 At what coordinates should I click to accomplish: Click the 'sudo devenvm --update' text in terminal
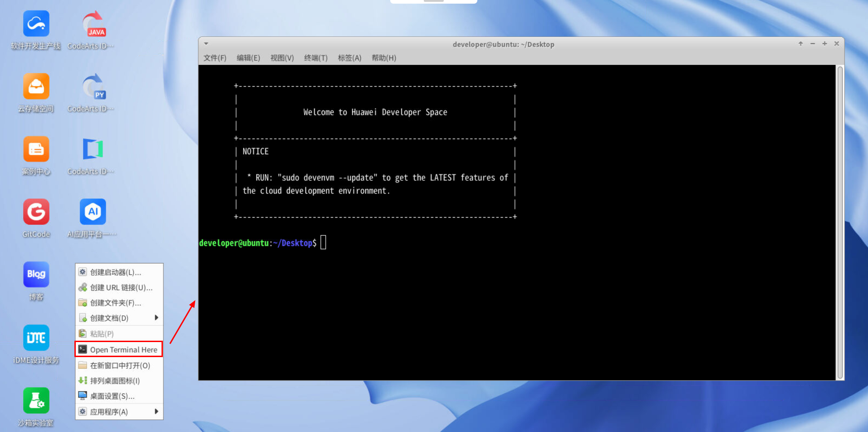click(x=327, y=178)
